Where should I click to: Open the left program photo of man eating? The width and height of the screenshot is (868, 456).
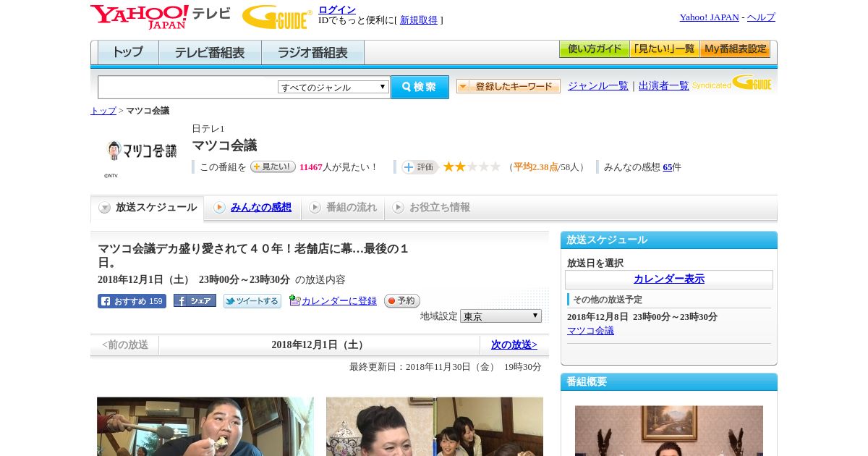tap(205, 426)
